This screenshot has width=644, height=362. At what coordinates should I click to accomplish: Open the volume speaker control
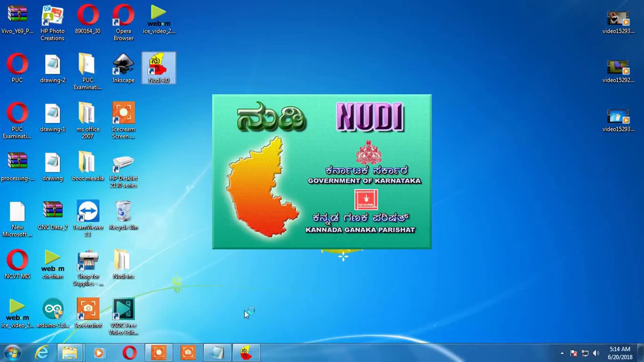pyautogui.click(x=596, y=353)
